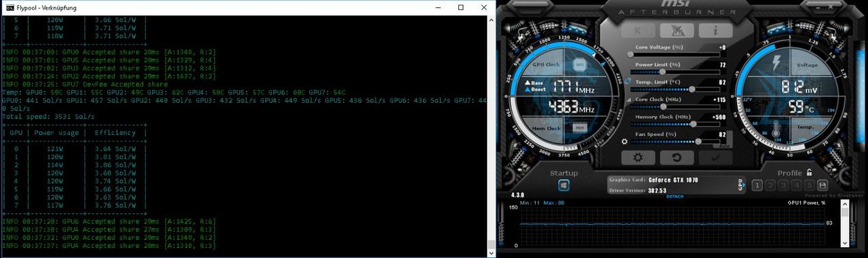
Task: Save profile with floppy disk icon
Action: 823,185
